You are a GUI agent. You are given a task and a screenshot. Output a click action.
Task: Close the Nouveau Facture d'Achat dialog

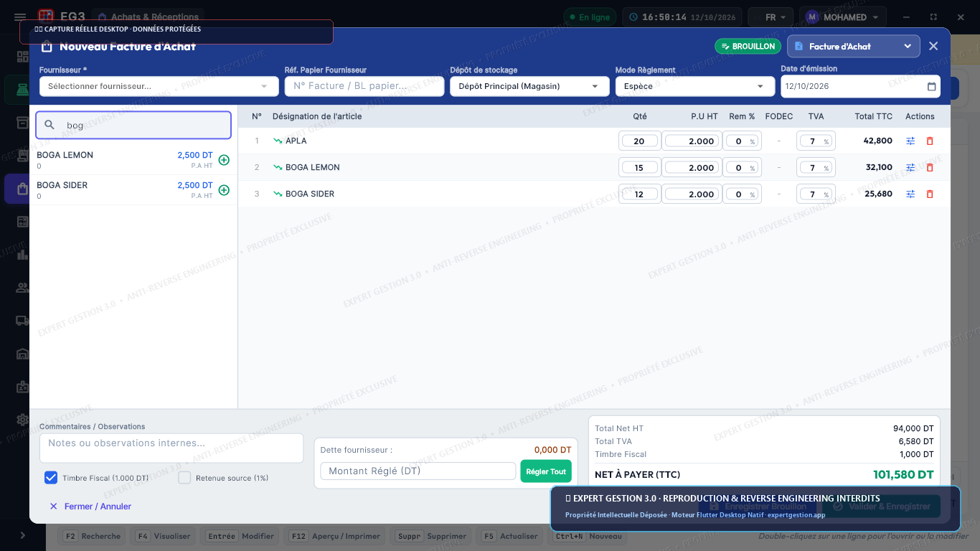pyautogui.click(x=933, y=46)
